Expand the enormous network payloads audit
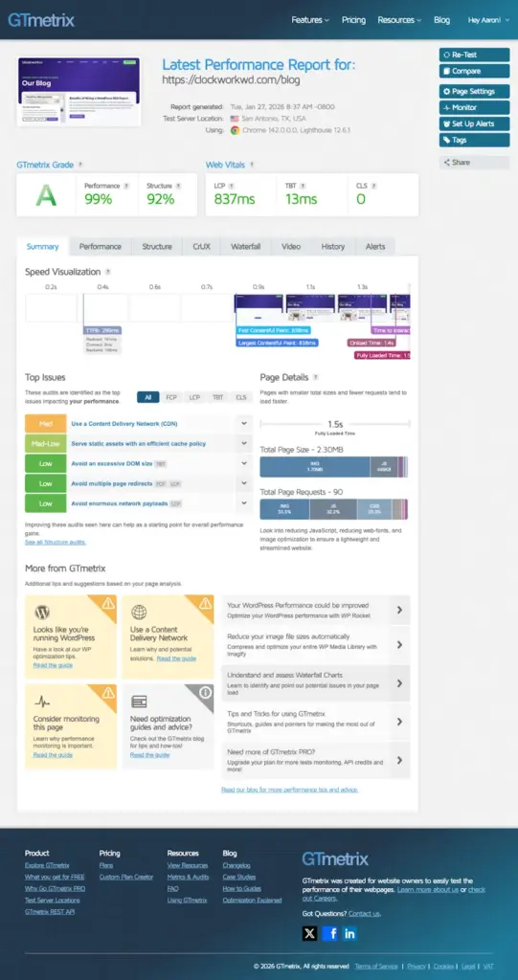The width and height of the screenshot is (518, 980). [x=243, y=503]
